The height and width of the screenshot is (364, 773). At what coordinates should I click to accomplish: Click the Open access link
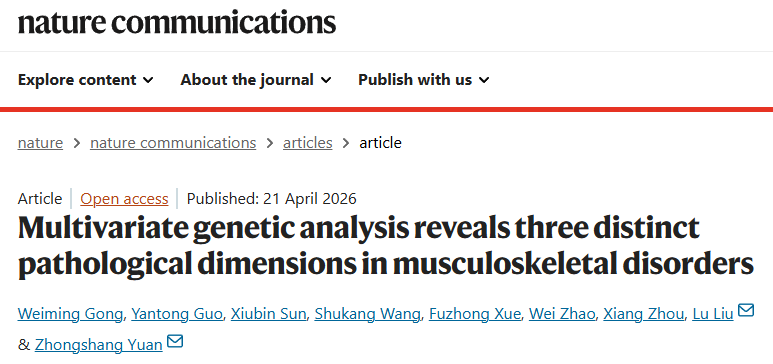[x=124, y=199]
